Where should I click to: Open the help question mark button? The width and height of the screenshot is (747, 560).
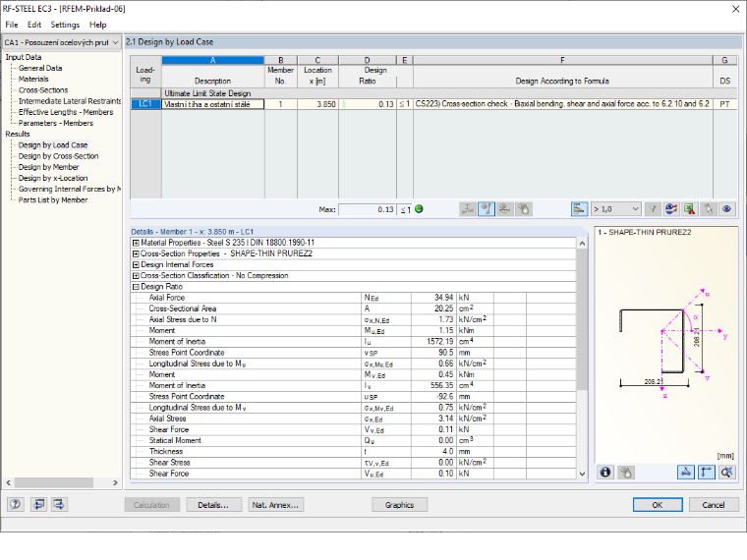pos(16,504)
